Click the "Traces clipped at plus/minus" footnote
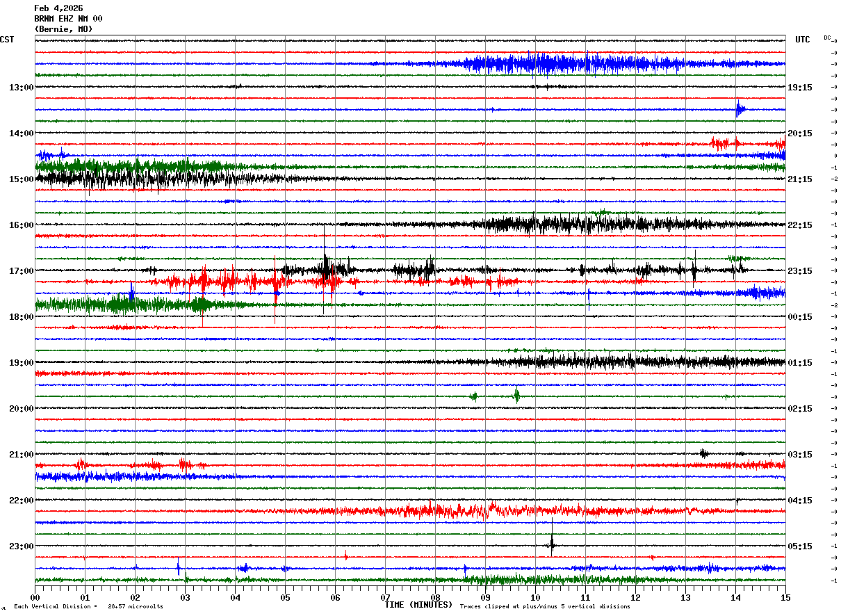The image size is (841, 616). click(x=545, y=606)
